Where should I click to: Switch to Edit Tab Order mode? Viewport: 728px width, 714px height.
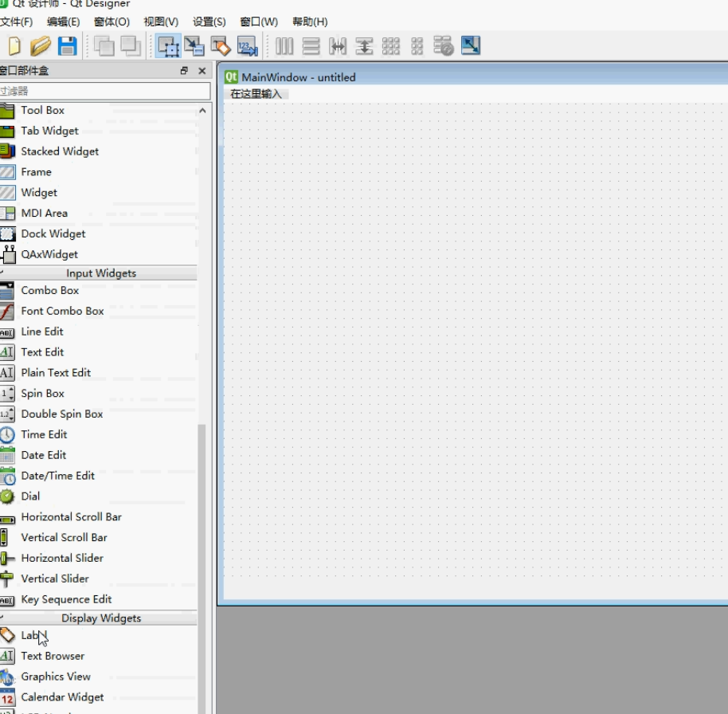click(x=248, y=46)
